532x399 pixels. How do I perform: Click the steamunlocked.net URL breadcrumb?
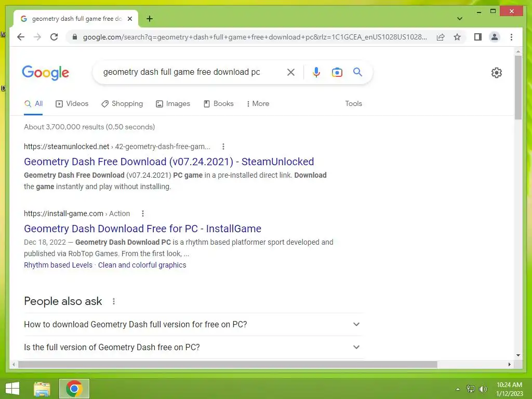(x=117, y=147)
